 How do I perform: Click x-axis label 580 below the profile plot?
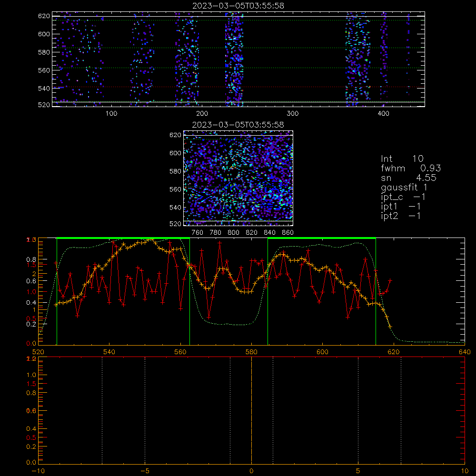(x=251, y=352)
